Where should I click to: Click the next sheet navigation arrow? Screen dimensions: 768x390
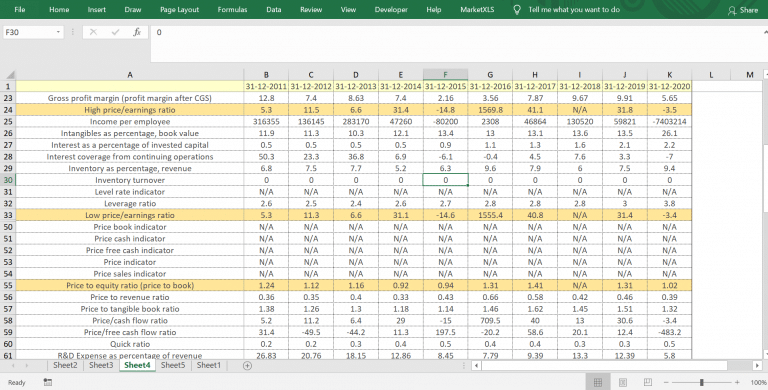pos(26,366)
